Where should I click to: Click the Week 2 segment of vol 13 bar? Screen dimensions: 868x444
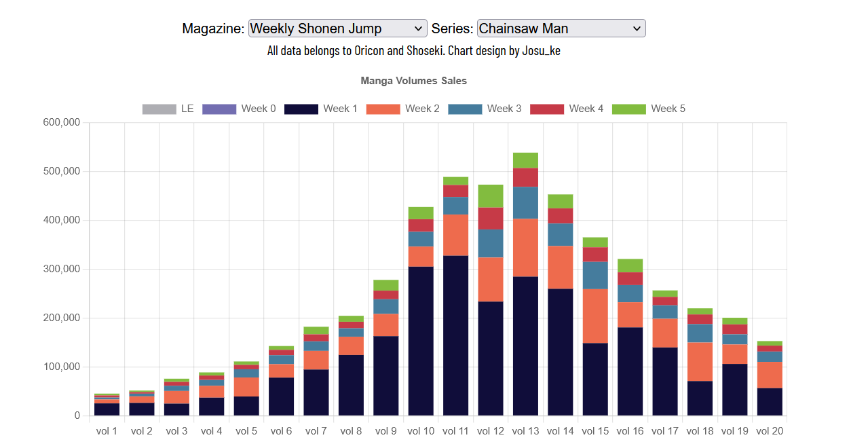pyautogui.click(x=525, y=248)
